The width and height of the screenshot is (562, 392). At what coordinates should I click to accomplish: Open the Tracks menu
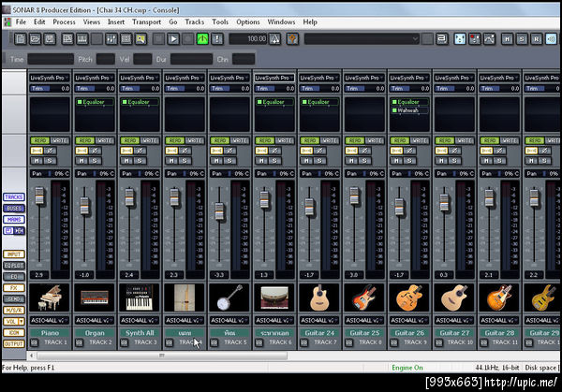[x=194, y=21]
